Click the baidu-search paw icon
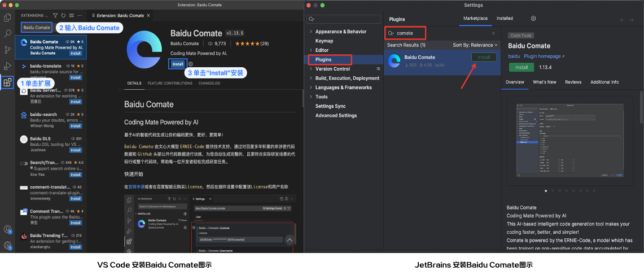Viewport: 644px width, 279px height. pyautogui.click(x=23, y=115)
